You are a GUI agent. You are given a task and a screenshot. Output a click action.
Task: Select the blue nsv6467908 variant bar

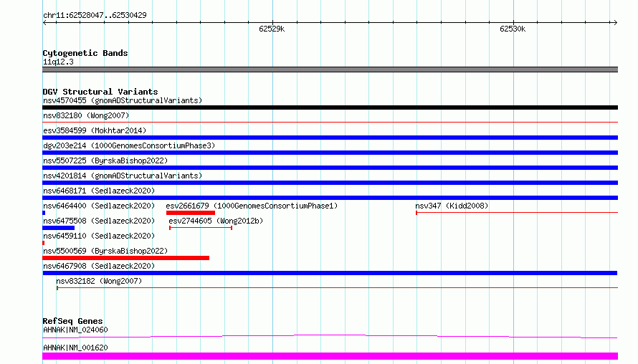tap(330, 273)
